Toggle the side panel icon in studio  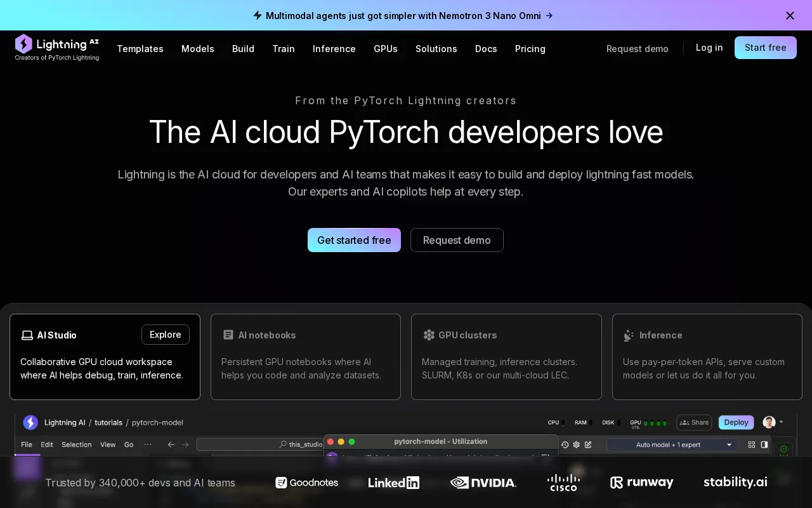pyautogui.click(x=764, y=444)
